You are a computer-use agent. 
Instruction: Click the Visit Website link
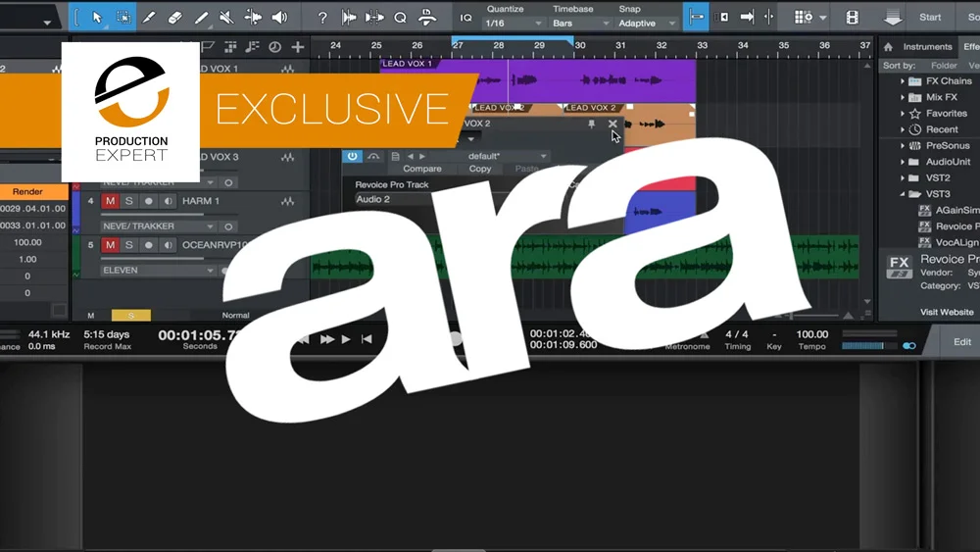[x=947, y=312]
